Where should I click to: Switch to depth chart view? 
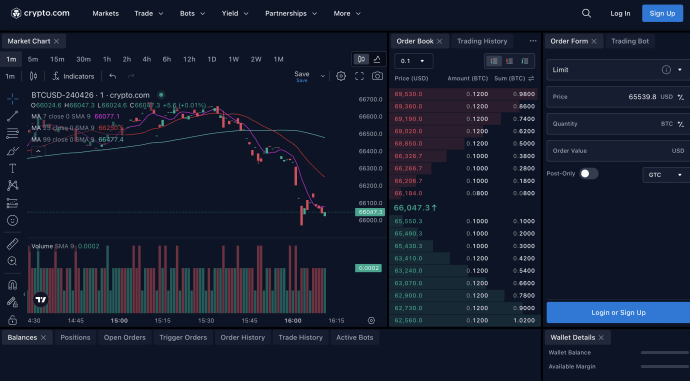[x=377, y=59]
